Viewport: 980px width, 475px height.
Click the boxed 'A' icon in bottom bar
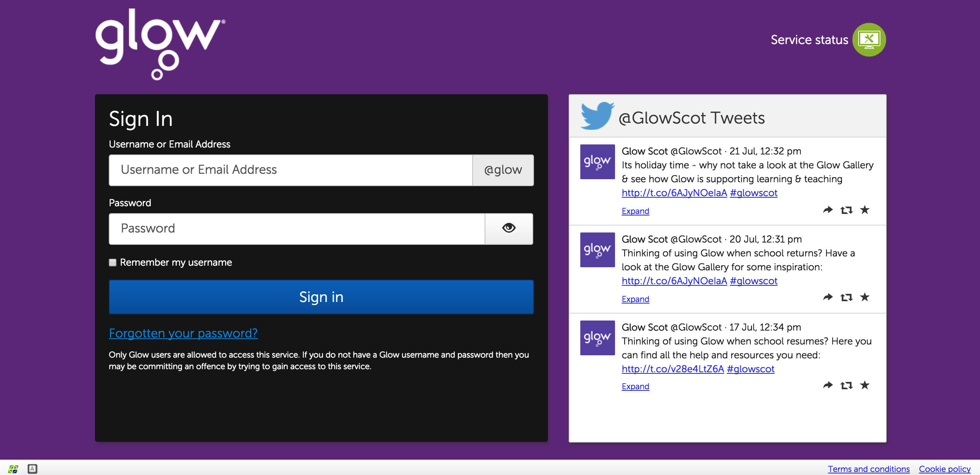32,469
